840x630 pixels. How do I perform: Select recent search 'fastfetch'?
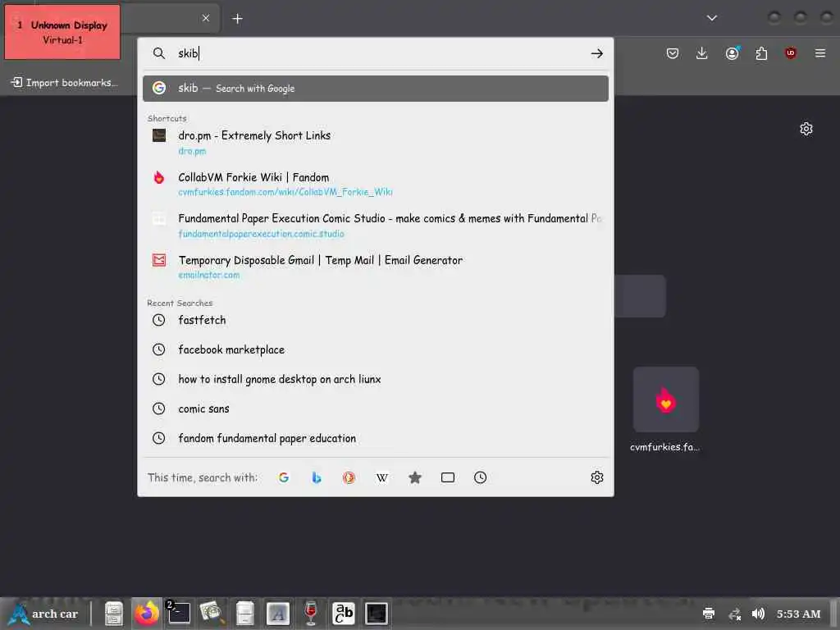pos(376,321)
